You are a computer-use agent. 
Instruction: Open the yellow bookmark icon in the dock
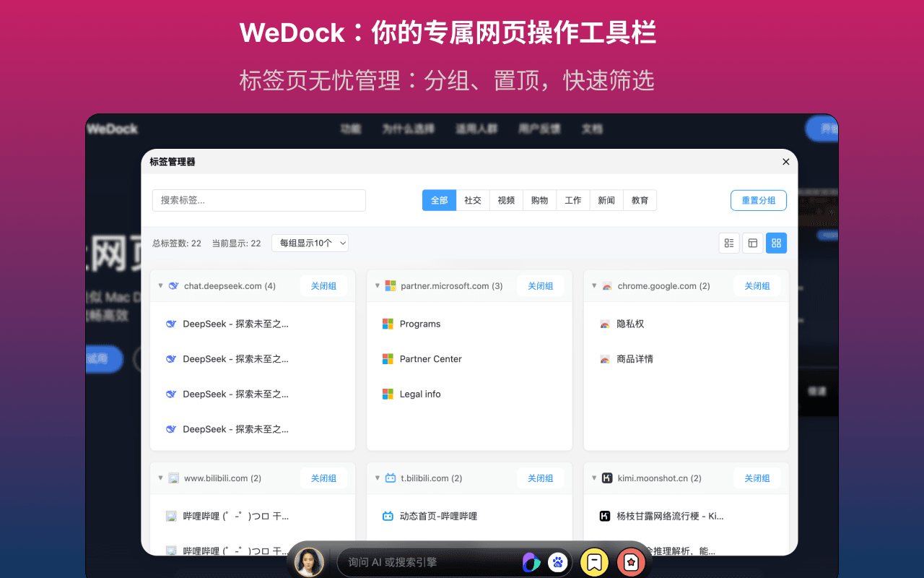pyautogui.click(x=594, y=561)
